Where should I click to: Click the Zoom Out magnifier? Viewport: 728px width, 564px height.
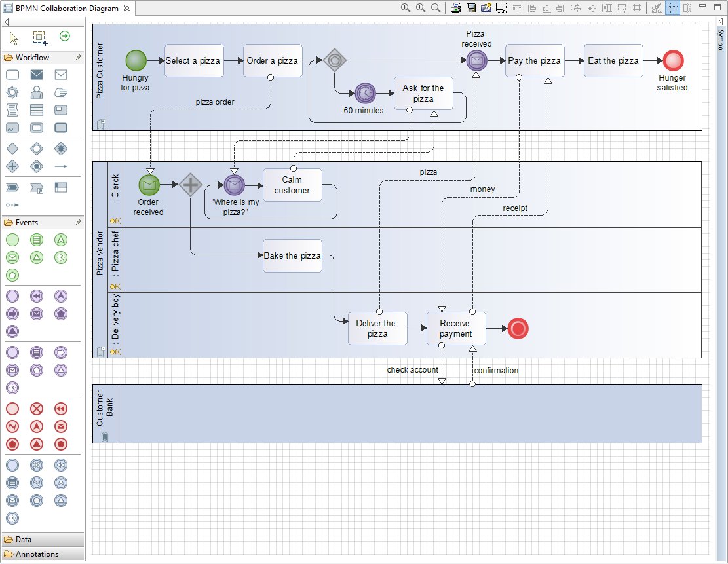coord(436,8)
